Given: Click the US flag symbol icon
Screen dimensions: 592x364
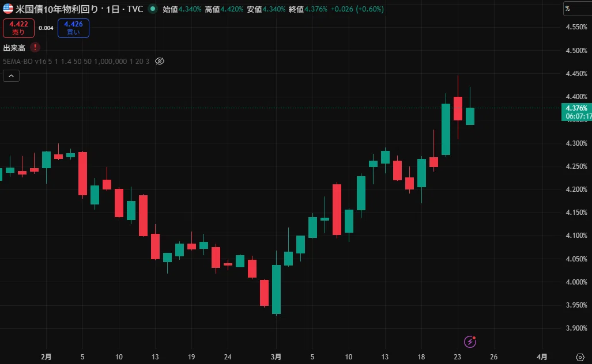Looking at the screenshot, I should coord(8,9).
